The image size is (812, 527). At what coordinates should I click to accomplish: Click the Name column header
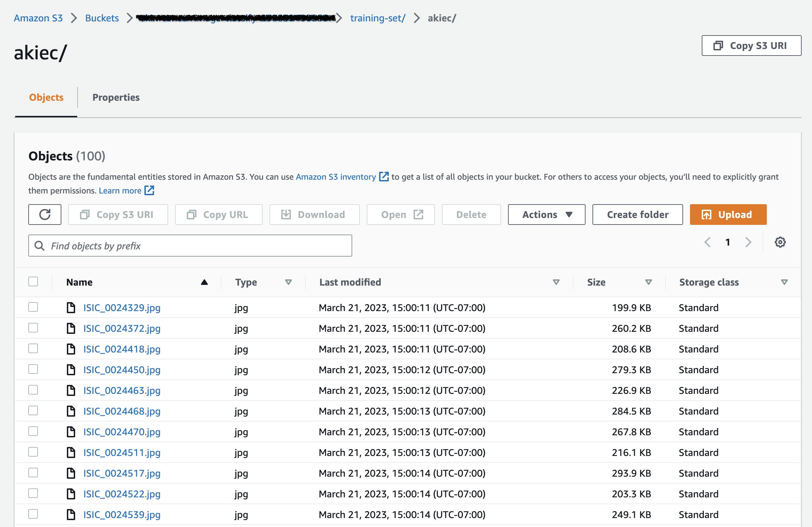[x=79, y=282]
